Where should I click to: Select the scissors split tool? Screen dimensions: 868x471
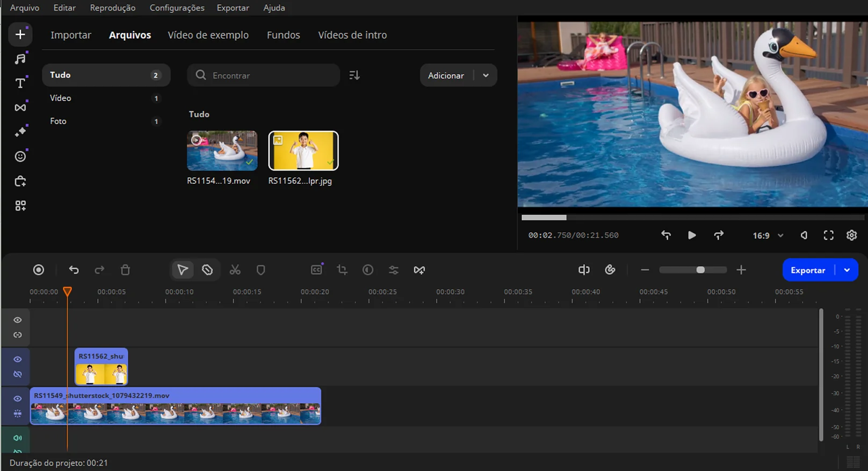pyautogui.click(x=235, y=270)
